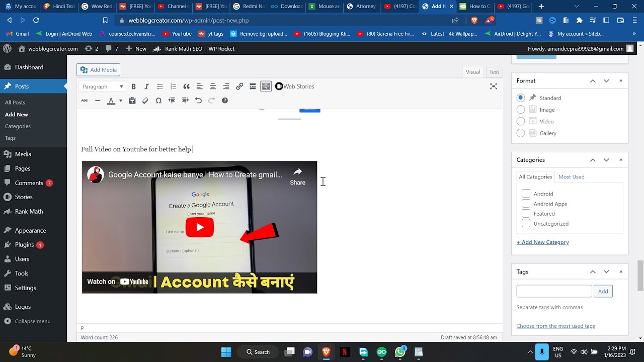Apply strikethrough formatting
This screenshot has height=362, width=644.
85,101
